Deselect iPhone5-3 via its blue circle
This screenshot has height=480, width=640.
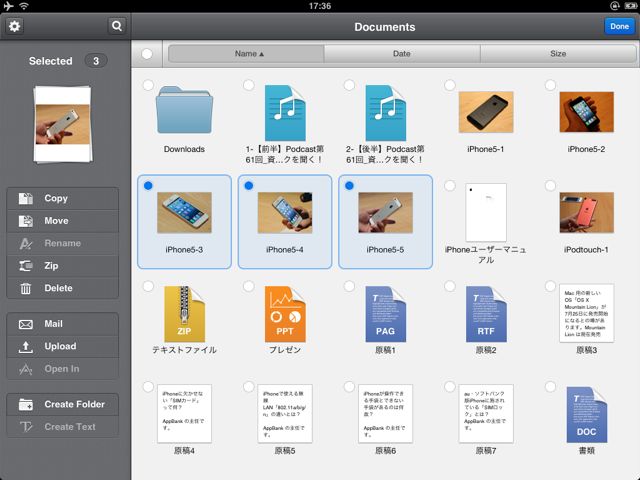pos(148,186)
